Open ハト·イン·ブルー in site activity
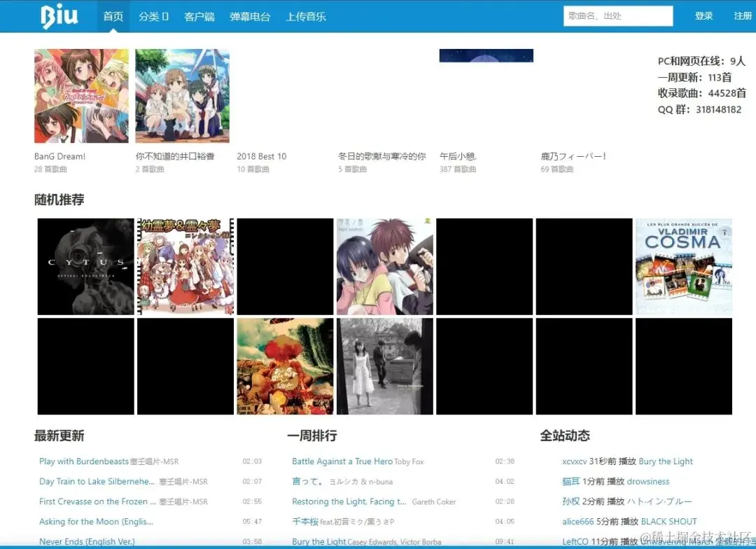 click(659, 501)
